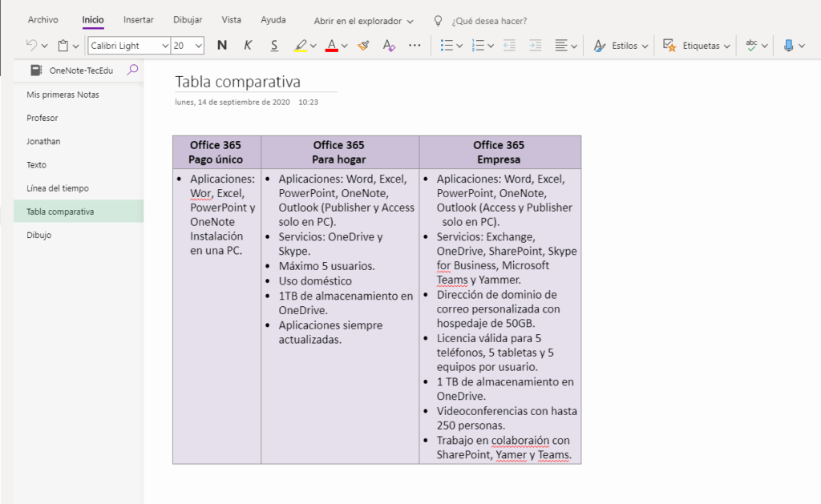
Task: Click the undo arrow icon
Action: pyautogui.click(x=31, y=46)
